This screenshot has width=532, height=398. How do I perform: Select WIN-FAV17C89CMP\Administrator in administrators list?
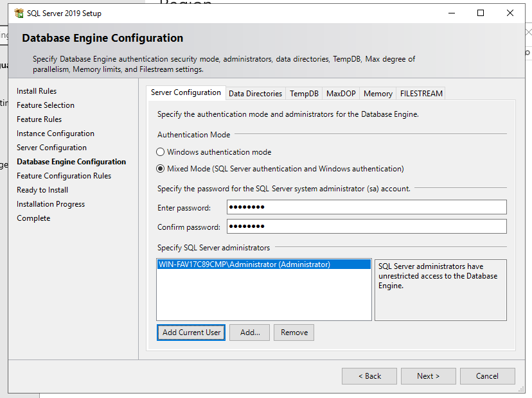[x=264, y=264]
